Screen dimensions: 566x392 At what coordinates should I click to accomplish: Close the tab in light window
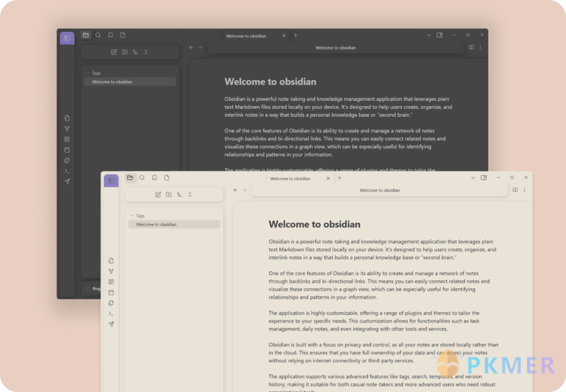coord(328,178)
